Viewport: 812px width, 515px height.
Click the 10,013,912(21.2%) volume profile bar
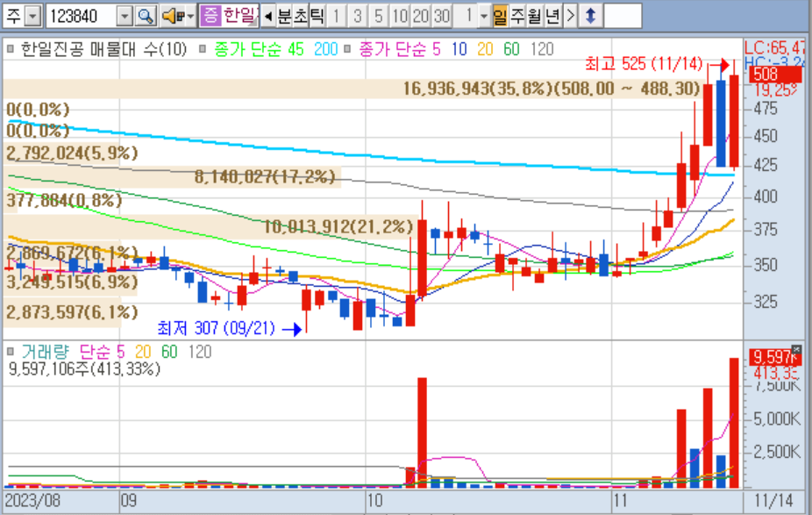(x=210, y=226)
